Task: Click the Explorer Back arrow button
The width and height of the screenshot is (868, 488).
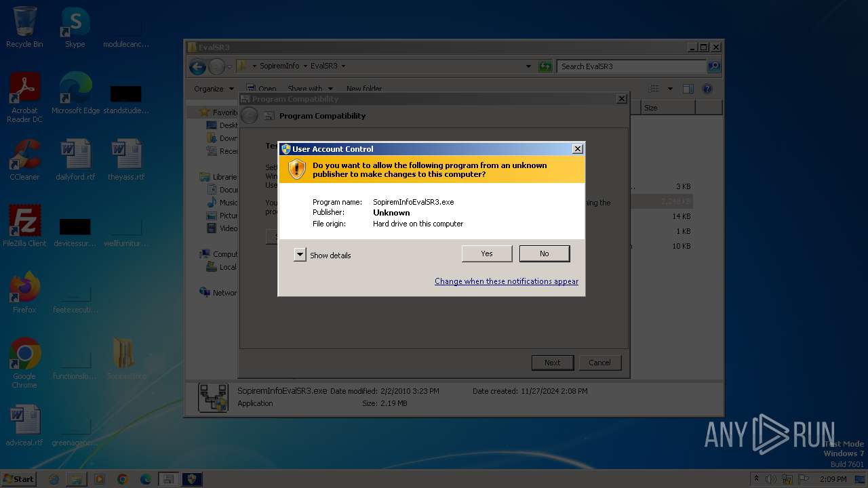Action: click(197, 66)
